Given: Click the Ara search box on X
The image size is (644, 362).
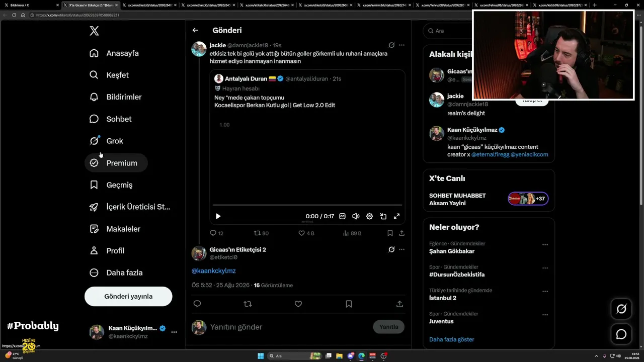Looking at the screenshot, I should pyautogui.click(x=448, y=31).
